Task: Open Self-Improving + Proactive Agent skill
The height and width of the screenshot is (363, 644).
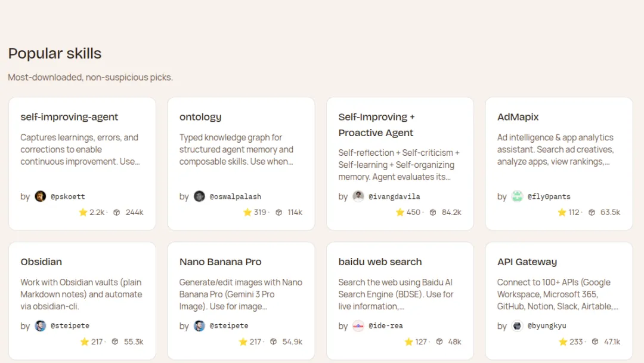Action: [376, 125]
